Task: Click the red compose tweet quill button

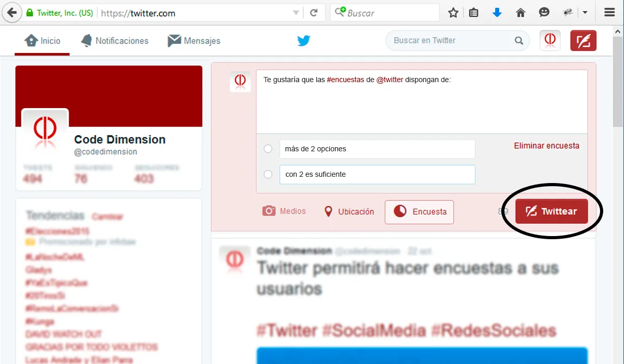Action: tap(583, 41)
